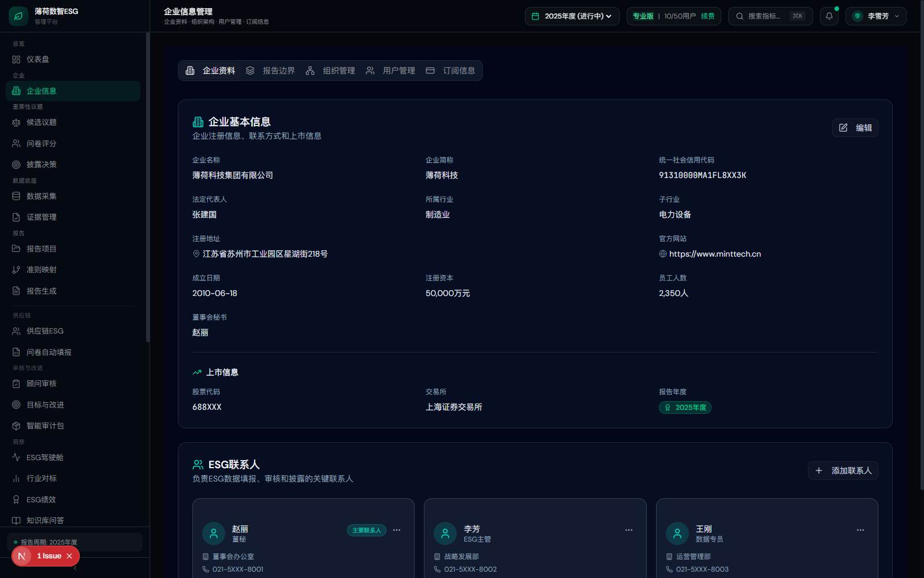The image size is (924, 578).
Task: Click 王刚 contact avatar
Action: pyautogui.click(x=677, y=533)
